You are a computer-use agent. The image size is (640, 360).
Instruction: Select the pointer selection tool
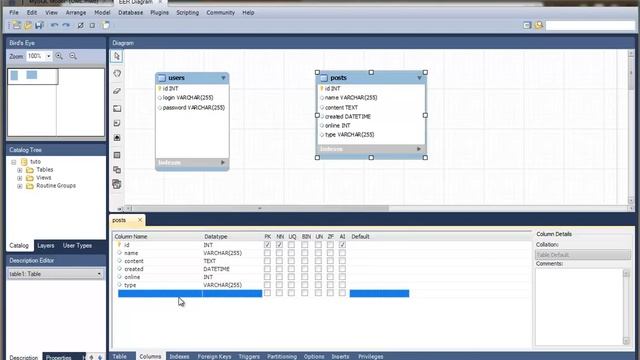[117, 56]
